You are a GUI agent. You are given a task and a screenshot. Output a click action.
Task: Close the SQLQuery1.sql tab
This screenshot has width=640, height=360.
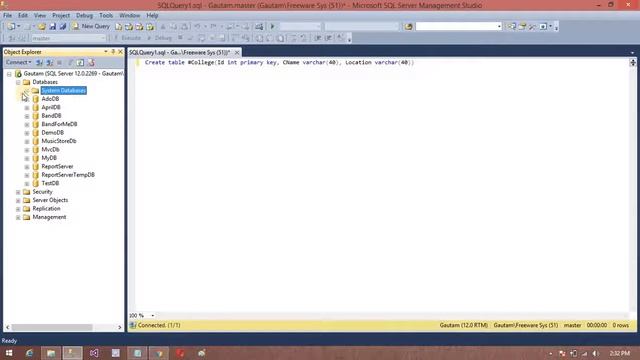coord(237,52)
